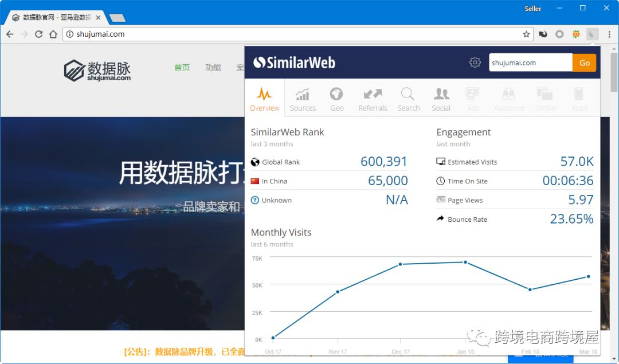Click the Global Rank globe icon
This screenshot has width=619, height=364.
255,162
